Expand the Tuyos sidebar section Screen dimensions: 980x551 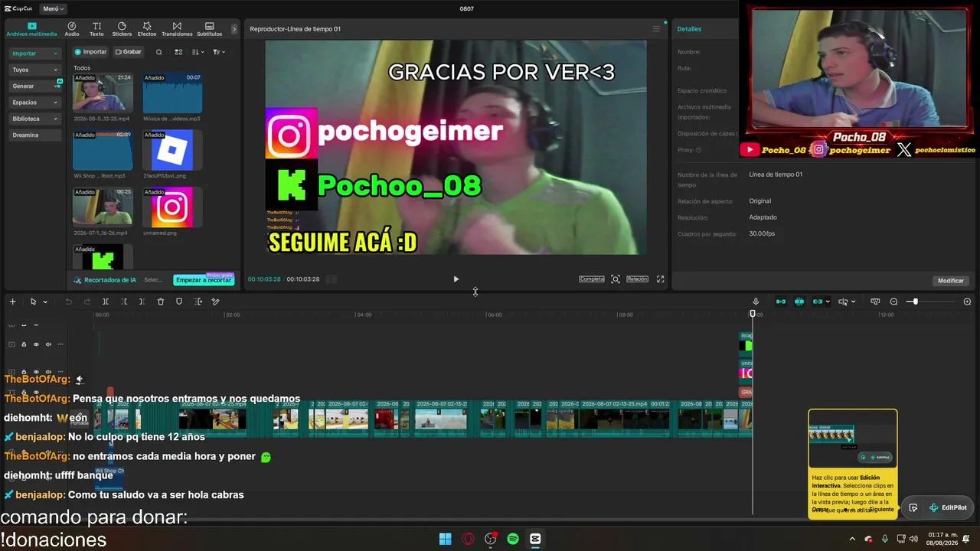(x=34, y=70)
